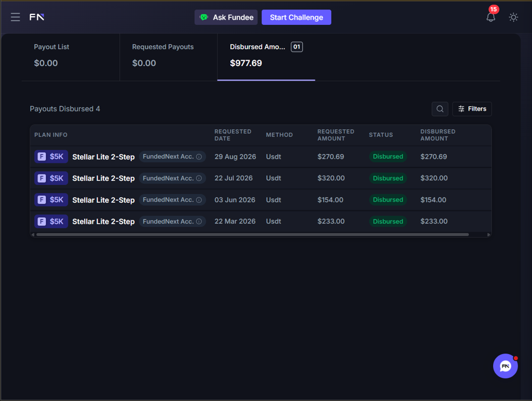The image size is (532, 401).
Task: Click Stellar Lite 2-Step in 29 Aug row
Action: tap(103, 157)
